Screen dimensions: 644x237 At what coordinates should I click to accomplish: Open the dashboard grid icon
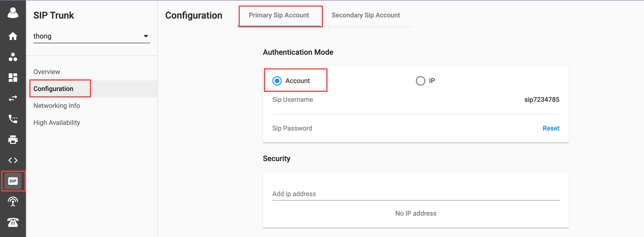coord(13,78)
